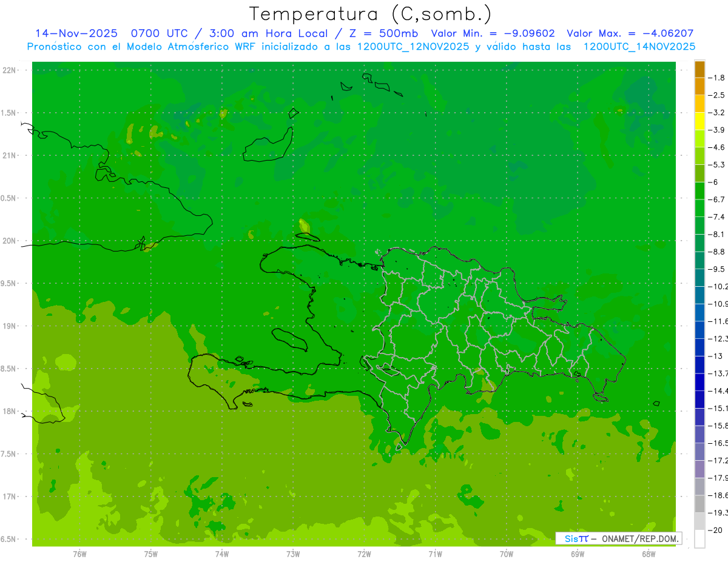The width and height of the screenshot is (728, 562).
Task: Click the 19N latitude axis label
Action: 8,326
